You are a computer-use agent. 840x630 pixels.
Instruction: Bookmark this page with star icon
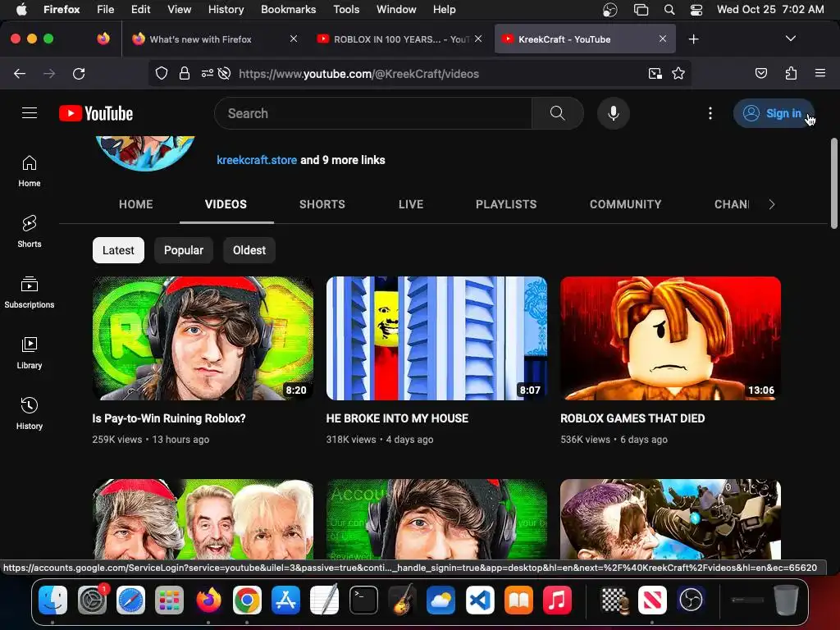(678, 73)
